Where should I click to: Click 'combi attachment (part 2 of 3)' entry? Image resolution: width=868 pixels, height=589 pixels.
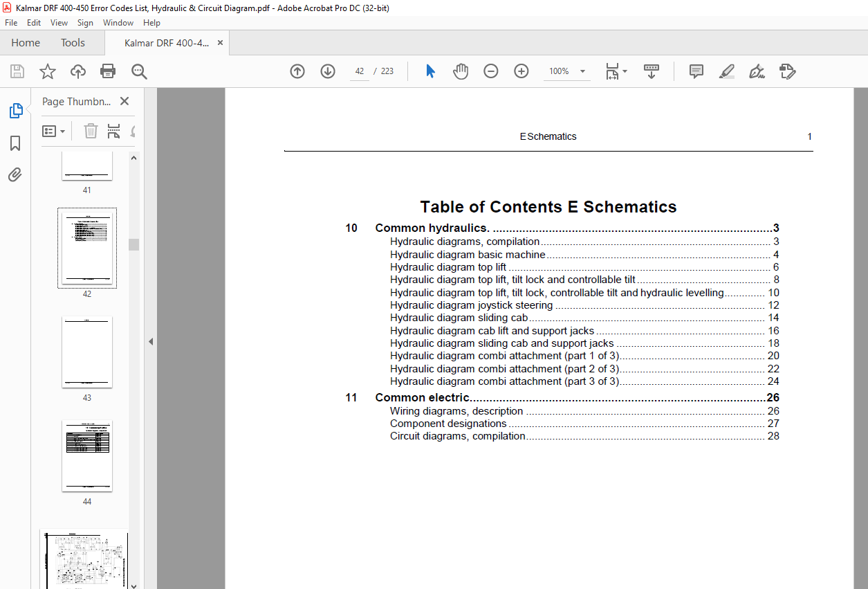(x=584, y=369)
